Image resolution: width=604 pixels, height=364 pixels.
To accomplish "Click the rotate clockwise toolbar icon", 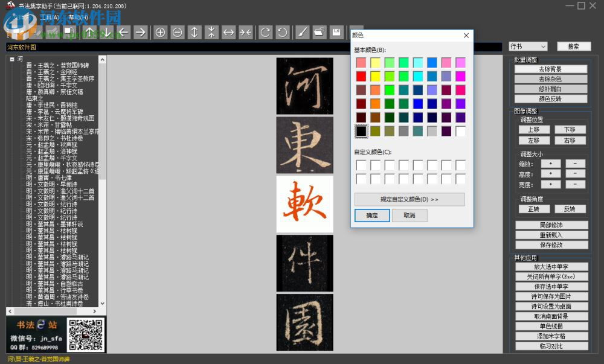I will click(265, 33).
